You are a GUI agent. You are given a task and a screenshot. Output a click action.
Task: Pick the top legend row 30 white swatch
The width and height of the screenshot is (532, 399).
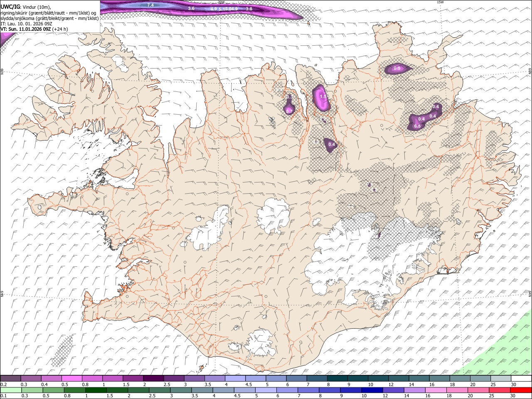click(x=522, y=378)
